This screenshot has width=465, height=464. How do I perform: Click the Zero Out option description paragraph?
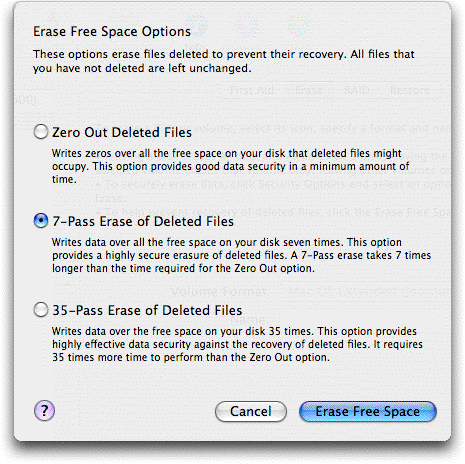(230, 166)
